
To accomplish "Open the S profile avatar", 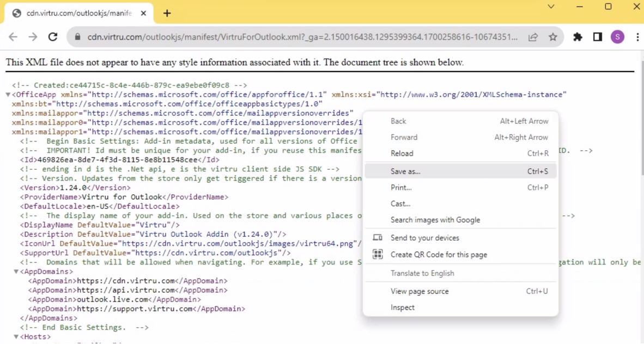I will pos(617,37).
